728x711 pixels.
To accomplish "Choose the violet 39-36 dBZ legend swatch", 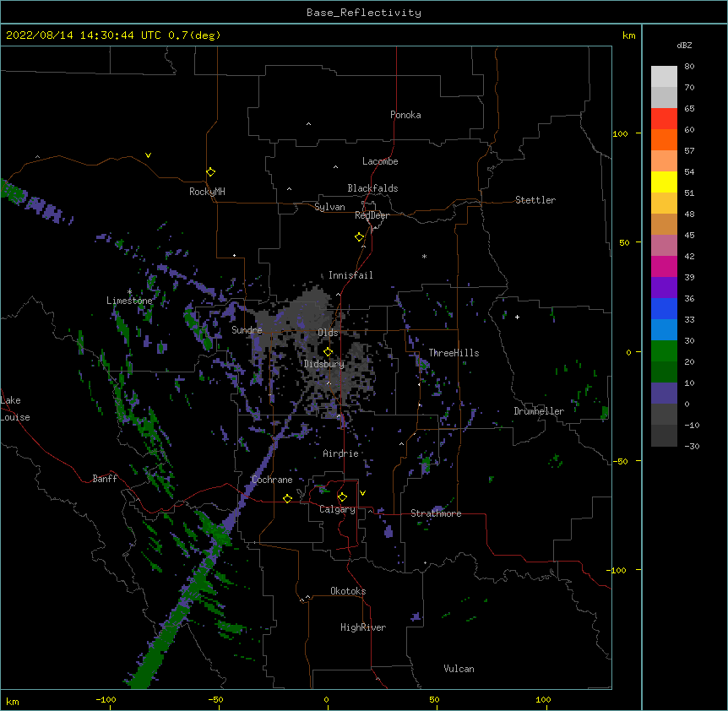I will tap(664, 288).
